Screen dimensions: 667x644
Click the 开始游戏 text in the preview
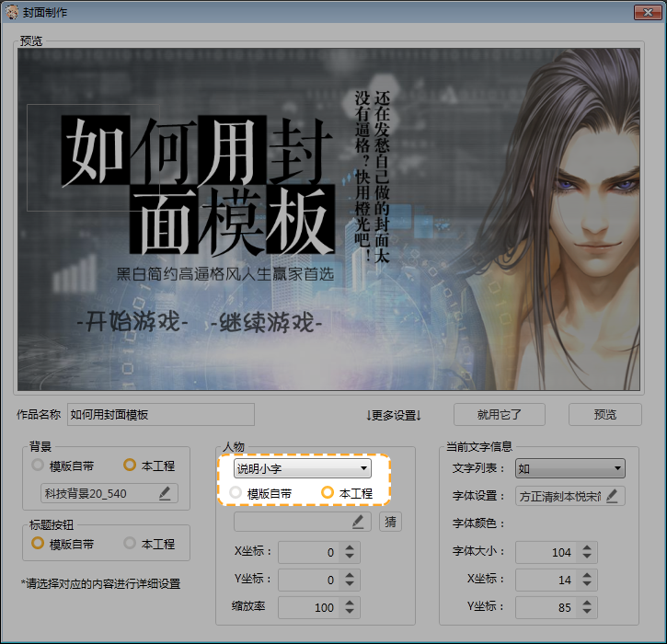tap(132, 324)
